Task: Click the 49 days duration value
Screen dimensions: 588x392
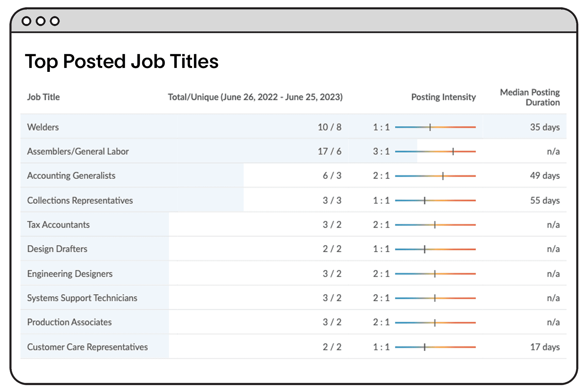Action: (545, 176)
